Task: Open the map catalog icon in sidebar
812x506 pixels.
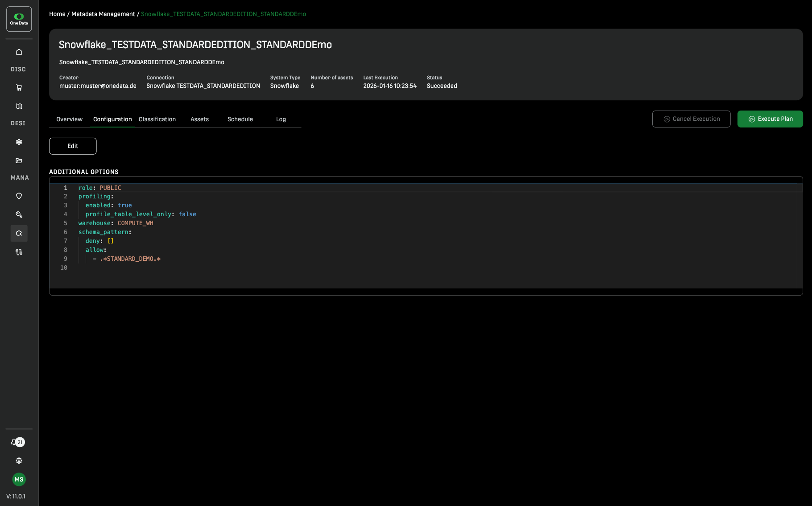Action: point(19,106)
